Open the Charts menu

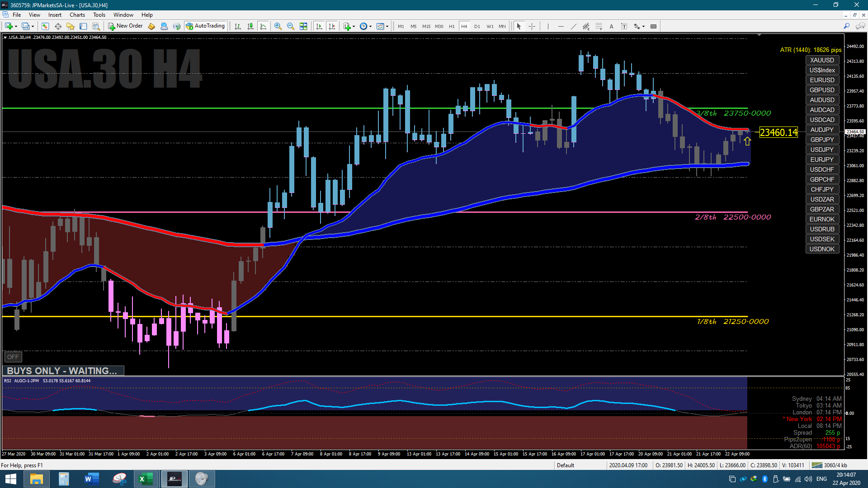click(x=77, y=15)
